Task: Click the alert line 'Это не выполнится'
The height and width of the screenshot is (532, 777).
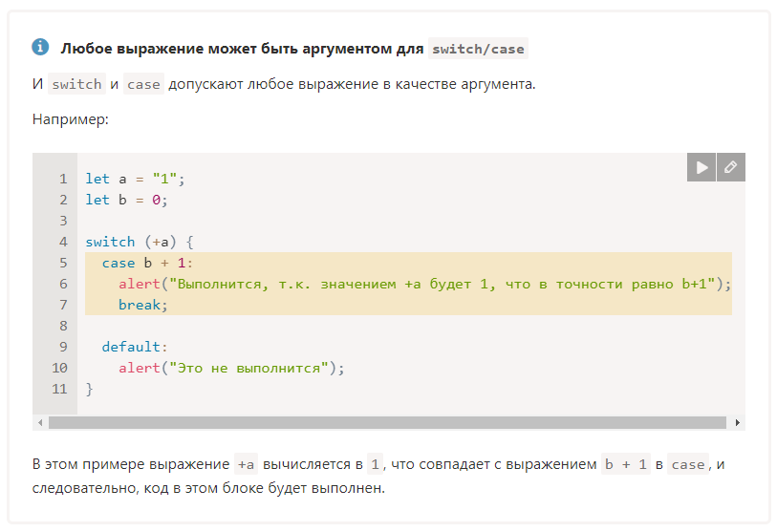Action: pos(231,368)
